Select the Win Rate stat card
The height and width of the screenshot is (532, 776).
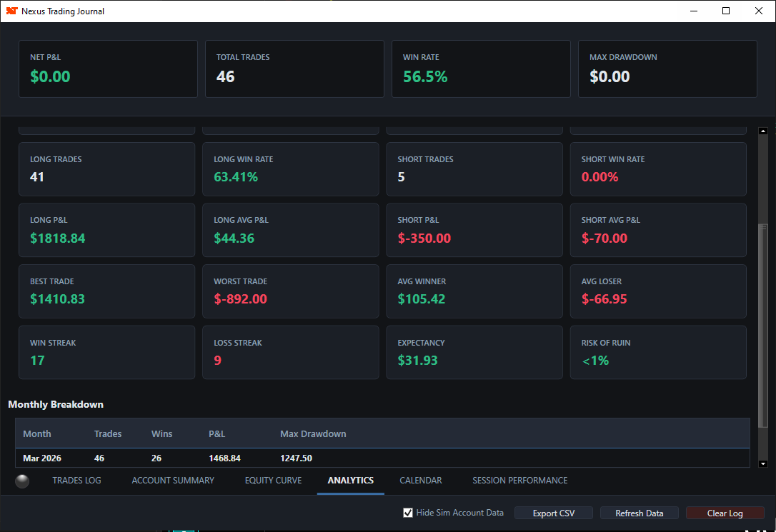[x=481, y=69]
